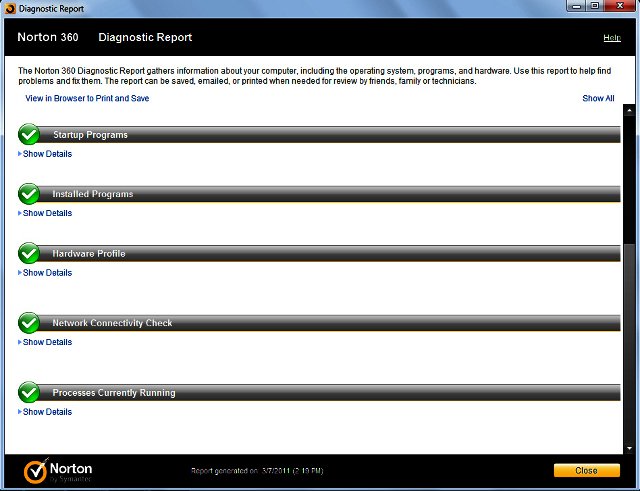The height and width of the screenshot is (491, 640).
Task: Click the Norton 360 heading text
Action: [48, 37]
